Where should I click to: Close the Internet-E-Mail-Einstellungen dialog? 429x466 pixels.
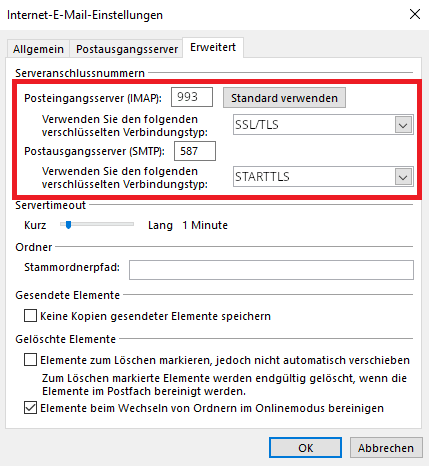415,14
